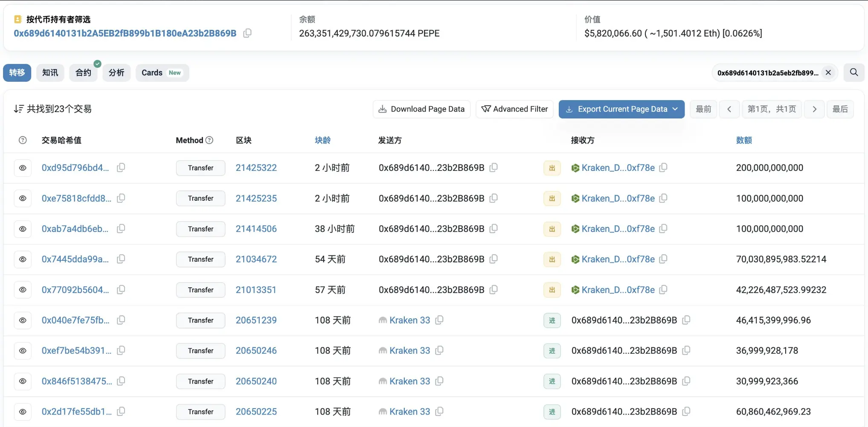This screenshot has height=427, width=868.
Task: Toggle the 进 incoming badge beside Kraken 33 row
Action: [552, 320]
